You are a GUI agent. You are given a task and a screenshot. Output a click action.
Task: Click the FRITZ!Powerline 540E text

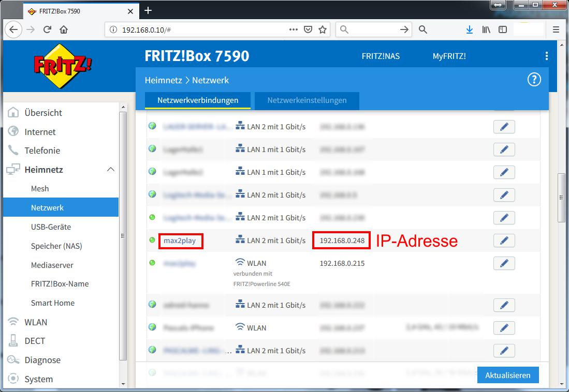[261, 284]
